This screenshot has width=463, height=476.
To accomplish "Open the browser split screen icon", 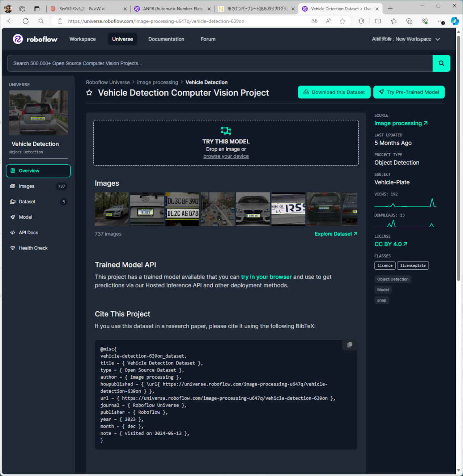I will (378, 21).
